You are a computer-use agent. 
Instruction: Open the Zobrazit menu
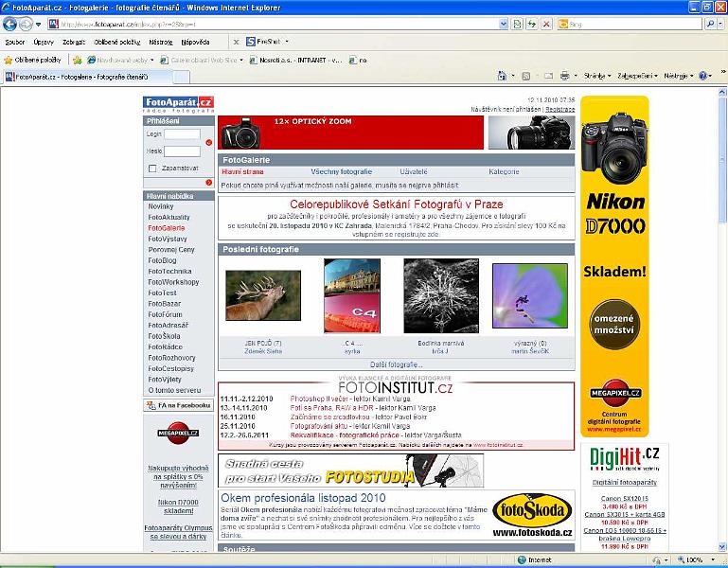pyautogui.click(x=74, y=43)
